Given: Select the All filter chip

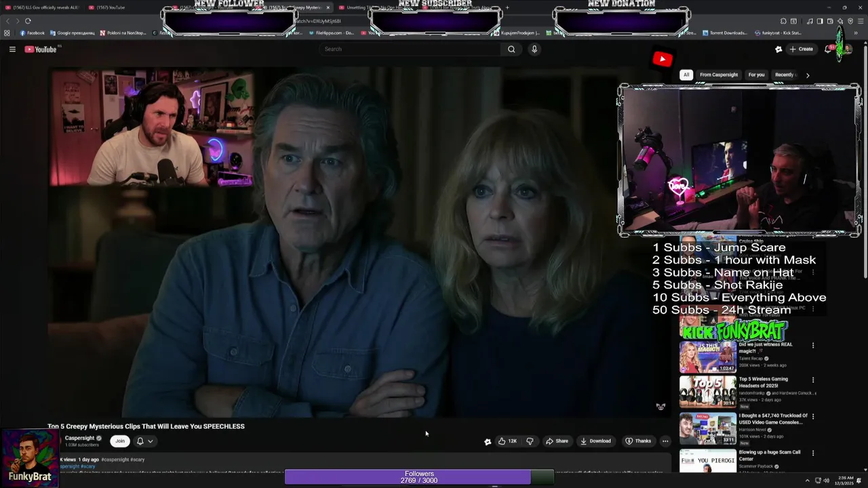Looking at the screenshot, I should point(686,75).
